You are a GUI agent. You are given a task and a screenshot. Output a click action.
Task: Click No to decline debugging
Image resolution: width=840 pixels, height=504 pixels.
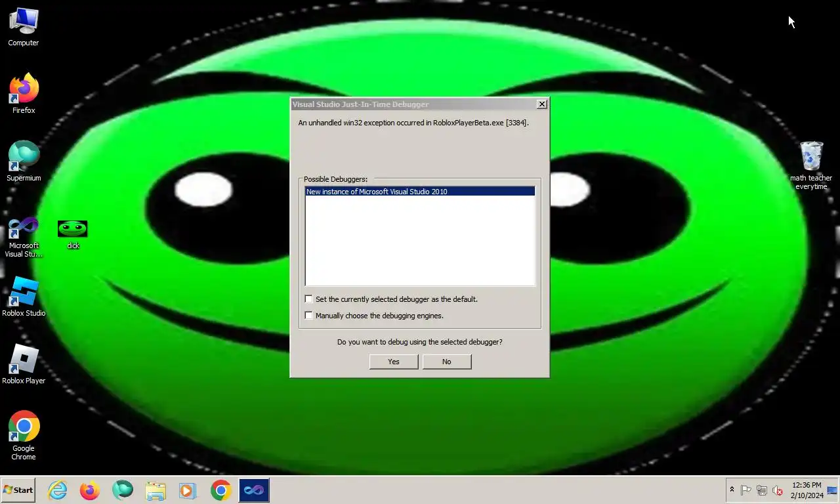pyautogui.click(x=447, y=362)
